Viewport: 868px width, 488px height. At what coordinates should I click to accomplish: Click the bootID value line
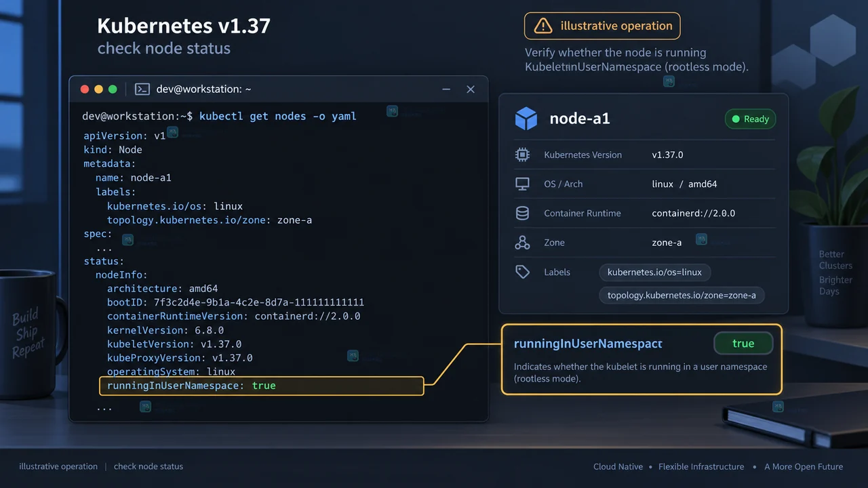pyautogui.click(x=236, y=302)
